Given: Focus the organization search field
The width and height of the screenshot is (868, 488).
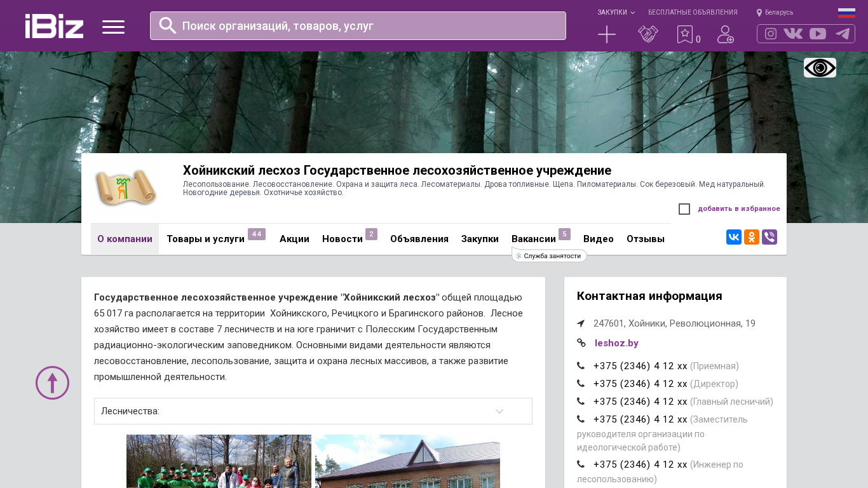Looking at the screenshot, I should 358,25.
